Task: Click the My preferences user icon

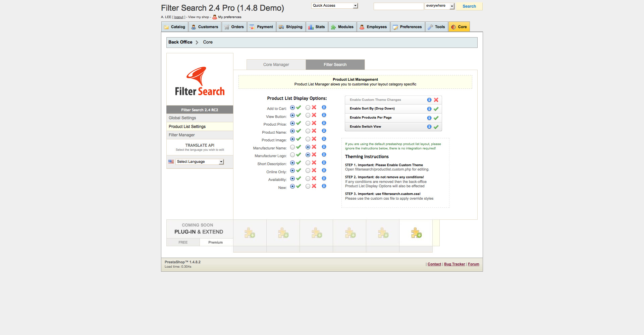Action: (215, 17)
